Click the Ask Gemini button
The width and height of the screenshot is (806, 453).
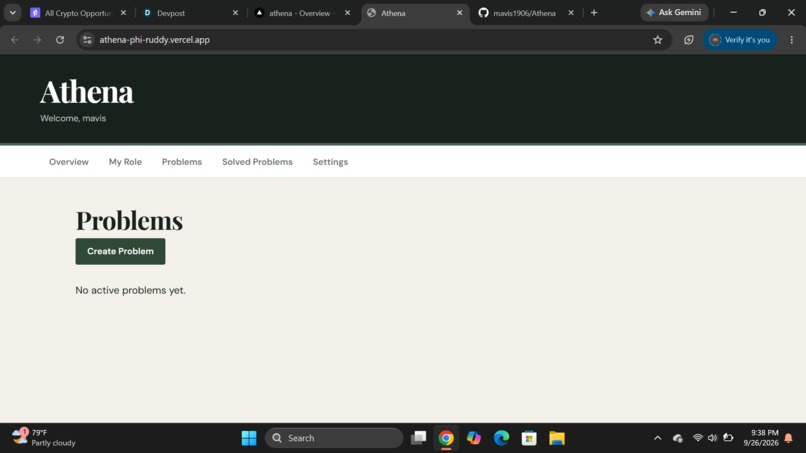coord(674,12)
